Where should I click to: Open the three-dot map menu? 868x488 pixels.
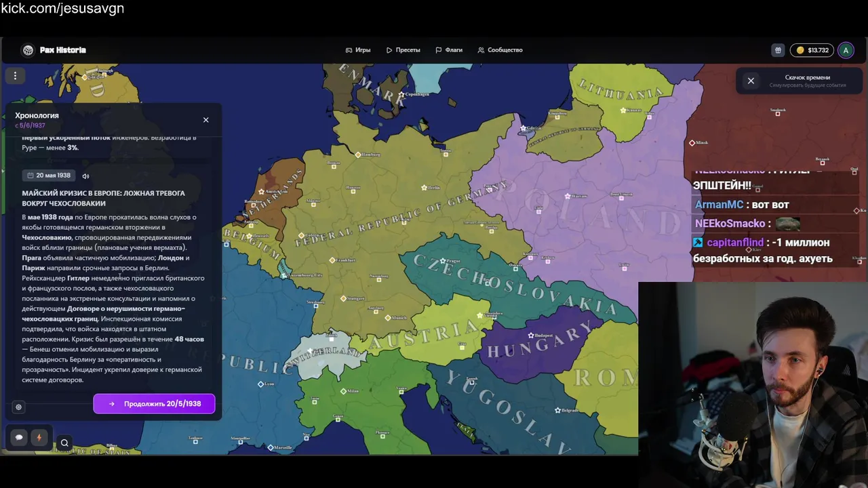click(15, 76)
